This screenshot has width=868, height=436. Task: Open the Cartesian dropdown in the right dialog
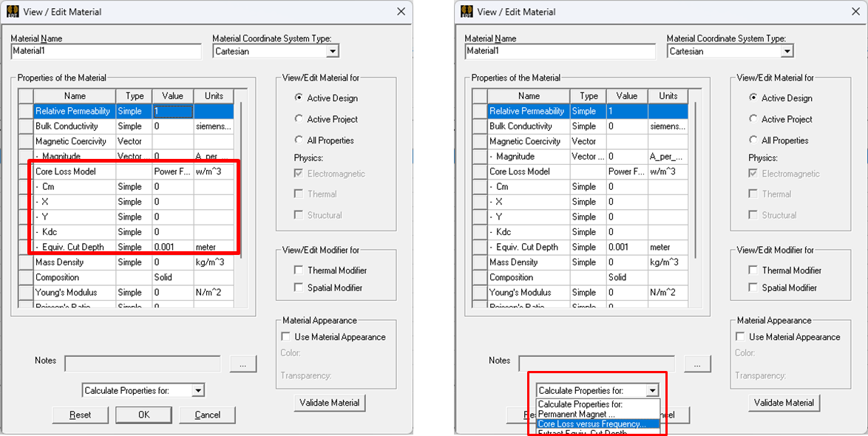787,52
